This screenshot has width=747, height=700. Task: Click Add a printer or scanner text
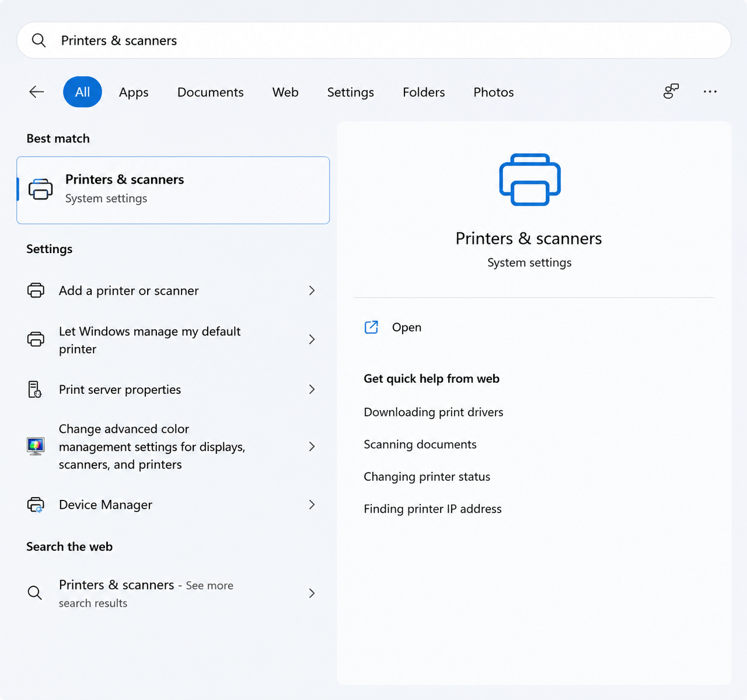point(129,291)
